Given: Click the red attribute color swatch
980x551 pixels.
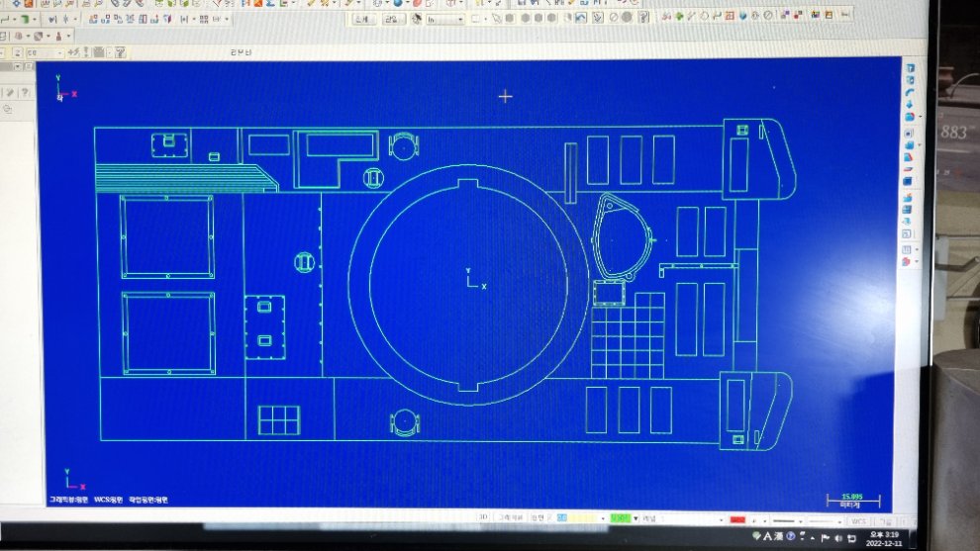Looking at the screenshot, I should tap(737, 519).
